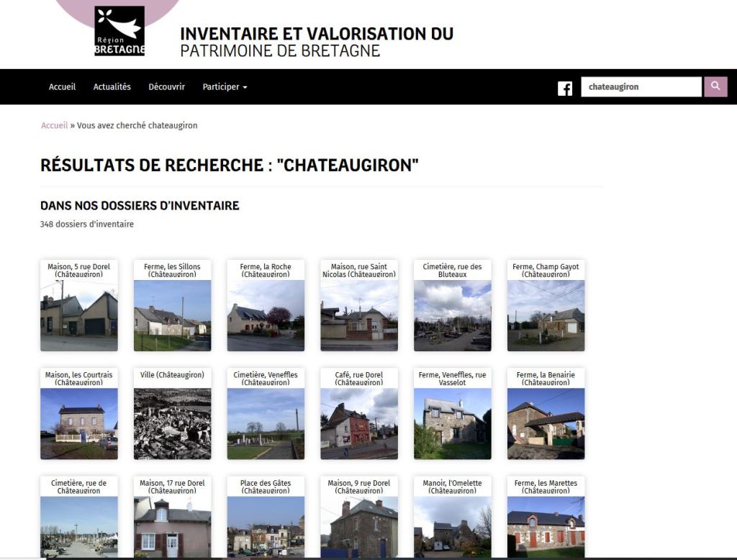This screenshot has height=560, width=737.
Task: Focus the search field containing chateaugiron
Action: (640, 87)
